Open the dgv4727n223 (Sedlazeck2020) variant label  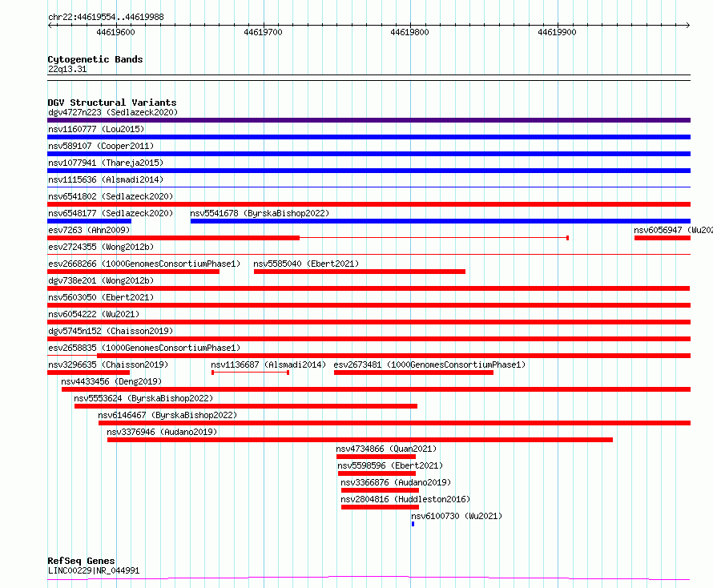[x=113, y=112]
